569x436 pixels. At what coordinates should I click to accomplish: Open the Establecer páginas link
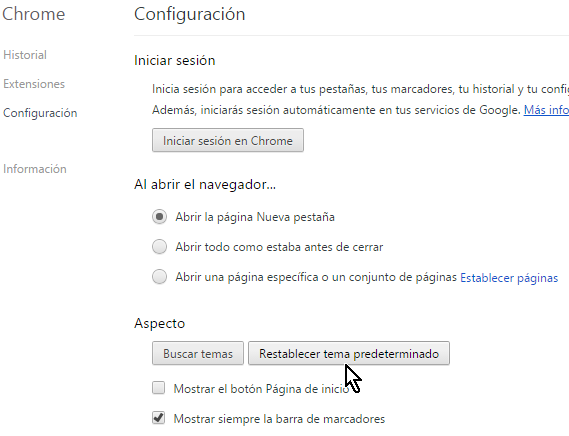pos(509,278)
